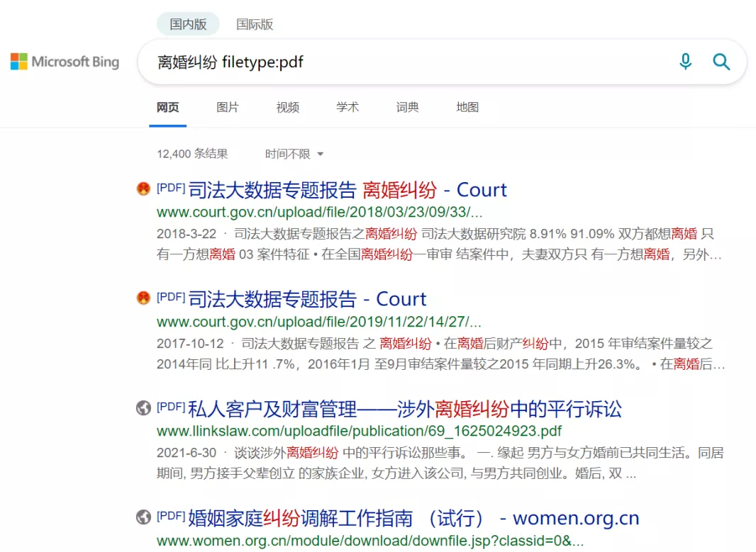
Task: Click the court favicon beside the first result
Action: 144,188
